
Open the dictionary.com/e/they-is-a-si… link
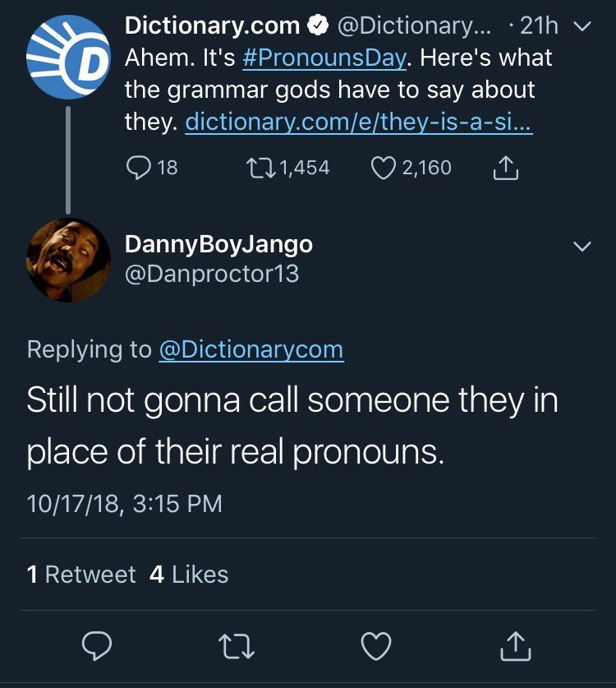click(360, 122)
